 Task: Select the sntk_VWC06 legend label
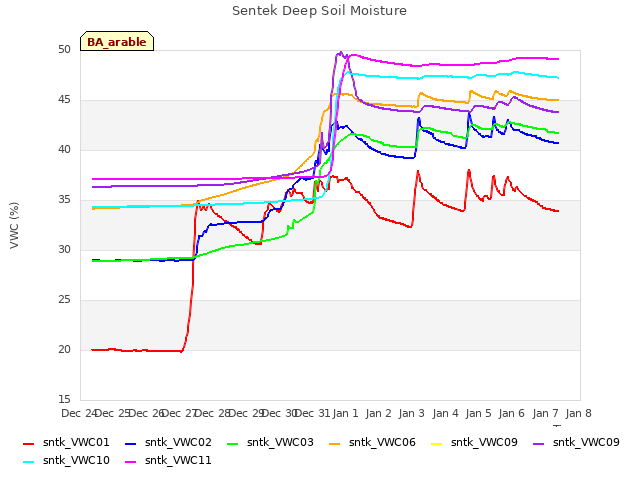pos(382,442)
